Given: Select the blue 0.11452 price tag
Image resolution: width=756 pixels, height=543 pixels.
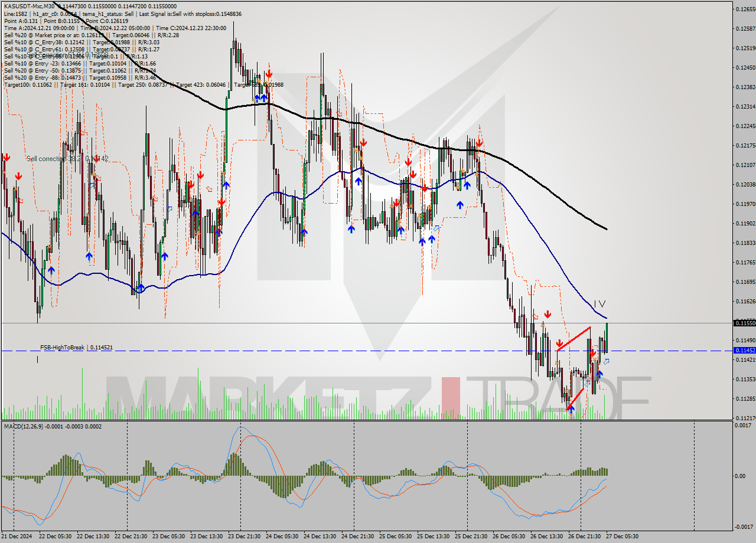Looking at the screenshot, I should click(744, 350).
